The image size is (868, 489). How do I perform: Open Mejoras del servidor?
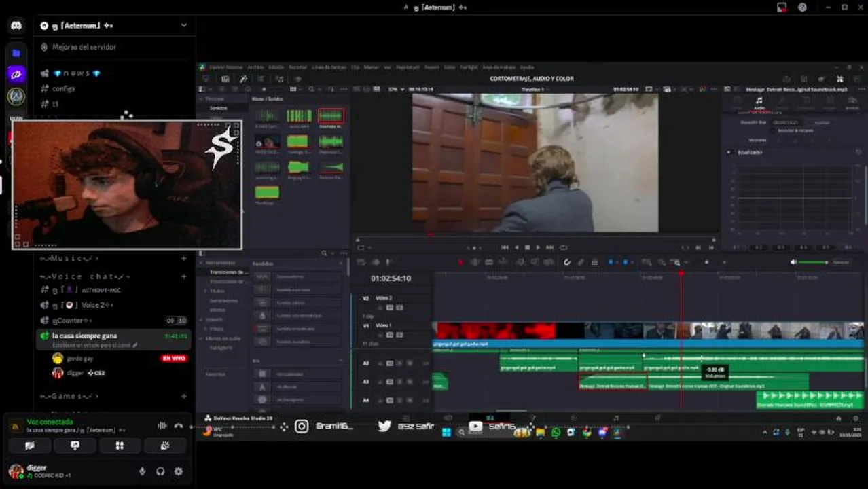point(84,48)
